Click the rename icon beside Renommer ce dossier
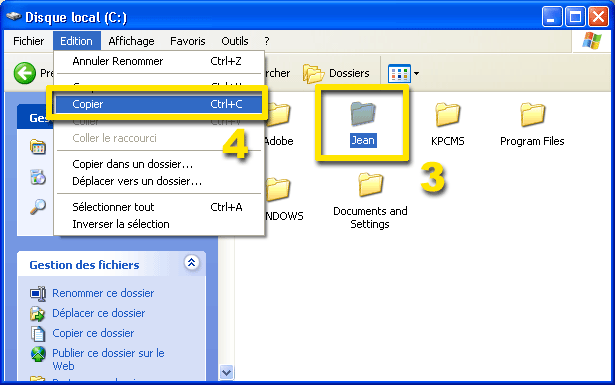This screenshot has width=615, height=385. [x=38, y=294]
